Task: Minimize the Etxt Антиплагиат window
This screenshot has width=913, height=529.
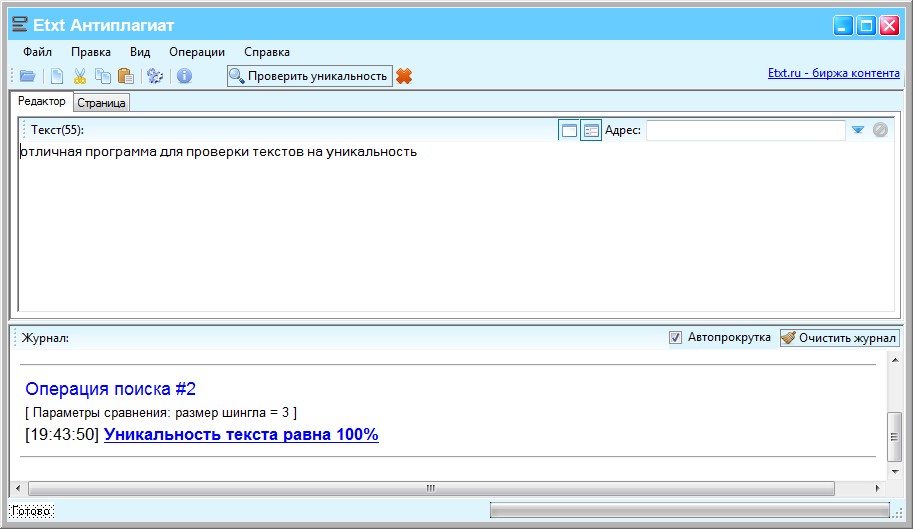Action: coord(843,26)
